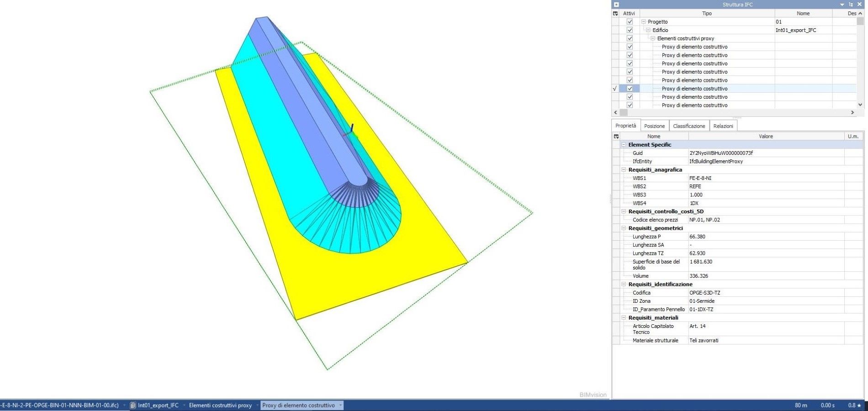Collapse the Elementi costruttivi proxy node
Viewport: 868px width, 411px height.
point(653,38)
